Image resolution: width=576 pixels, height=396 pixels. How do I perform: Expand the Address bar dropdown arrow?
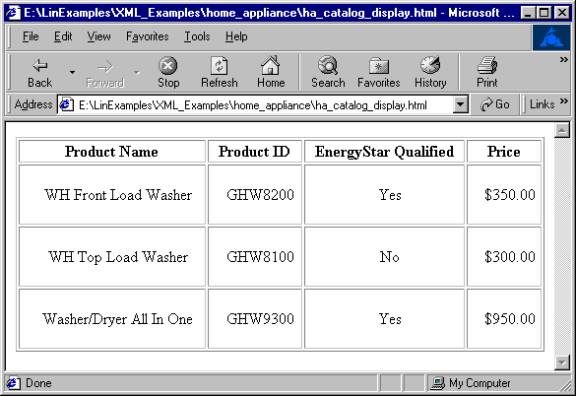point(460,105)
